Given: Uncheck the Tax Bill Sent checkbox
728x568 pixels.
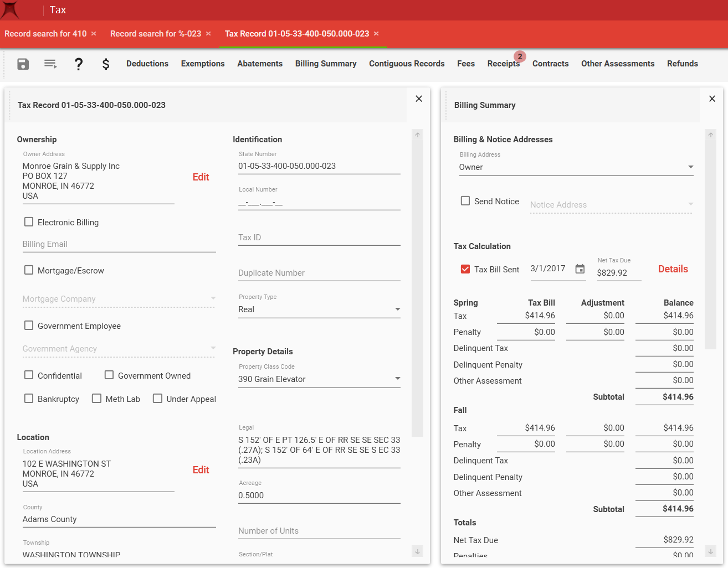Looking at the screenshot, I should tap(465, 269).
